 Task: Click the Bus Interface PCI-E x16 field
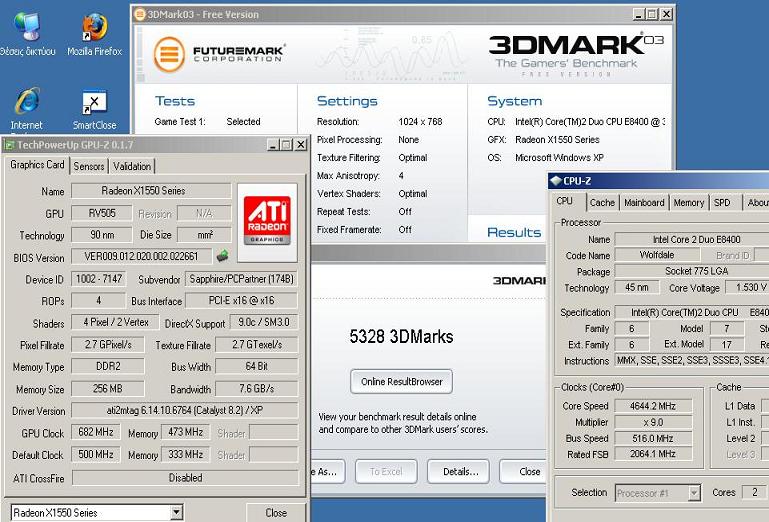(241, 300)
